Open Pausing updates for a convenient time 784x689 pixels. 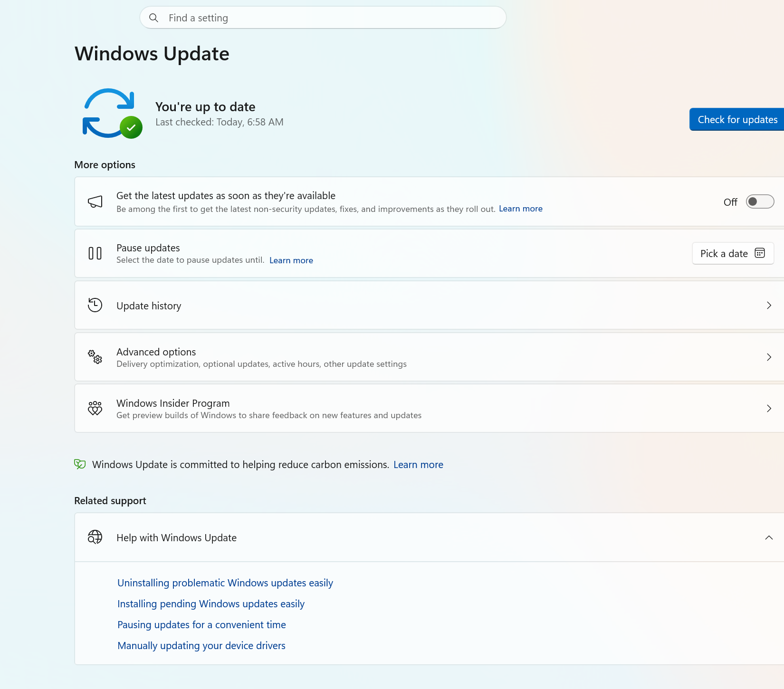pyautogui.click(x=201, y=625)
